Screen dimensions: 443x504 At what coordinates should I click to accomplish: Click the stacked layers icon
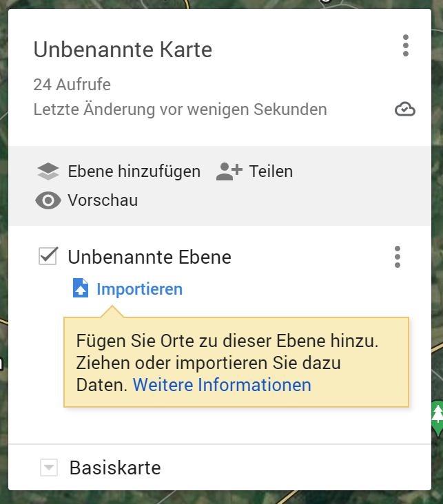[x=48, y=171]
